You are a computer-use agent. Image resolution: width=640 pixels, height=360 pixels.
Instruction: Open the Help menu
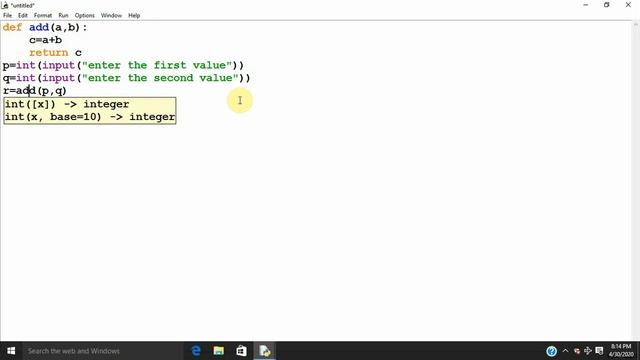134,16
